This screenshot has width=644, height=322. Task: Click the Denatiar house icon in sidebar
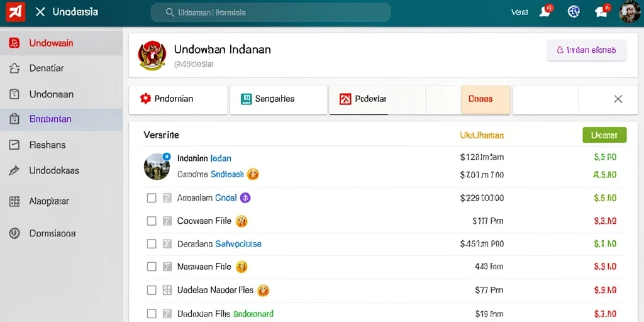tap(14, 68)
